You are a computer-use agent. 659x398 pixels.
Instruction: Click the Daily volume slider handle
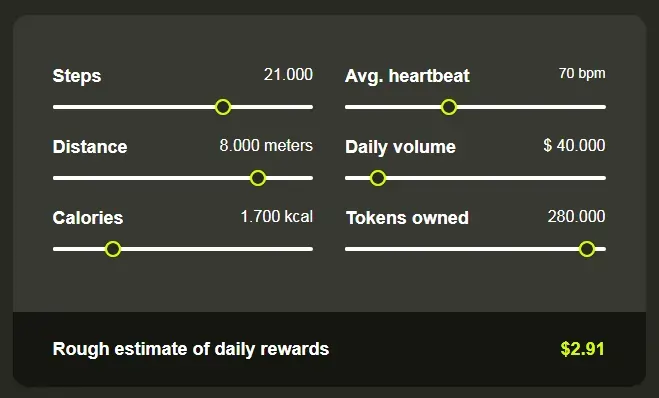click(378, 178)
